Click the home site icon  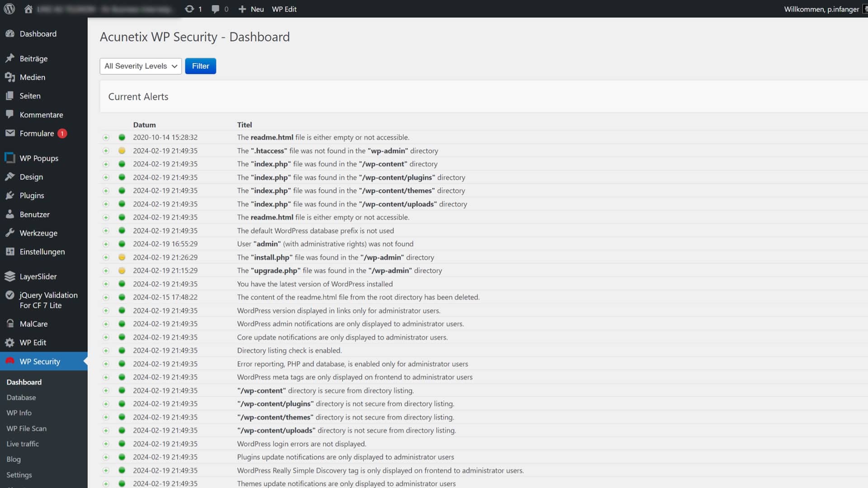(x=28, y=9)
